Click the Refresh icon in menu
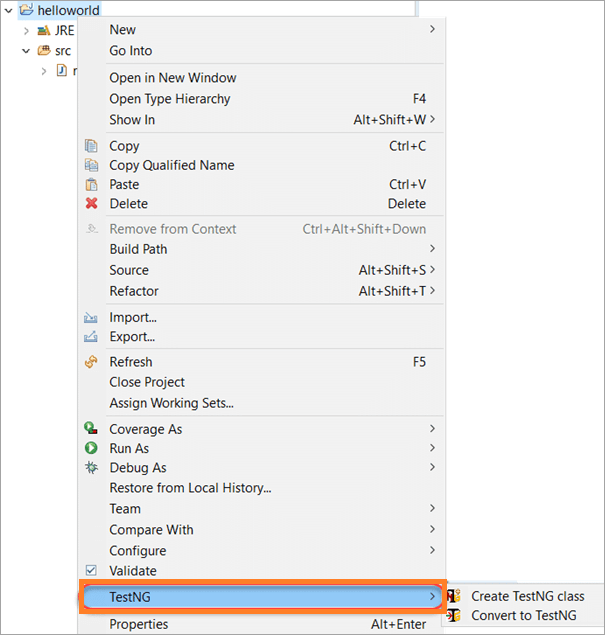Image resolution: width=605 pixels, height=635 pixels. [91, 362]
